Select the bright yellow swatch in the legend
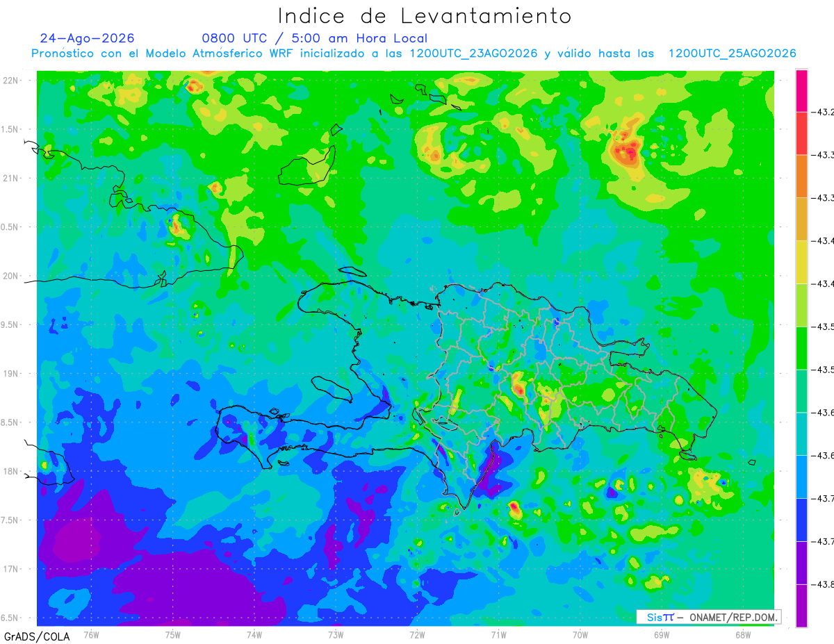Viewport: 834px width, 644px height. 801,262
